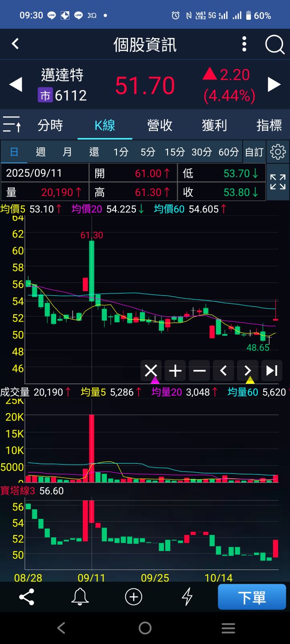The image size is (290, 644).
Task: Tap 均價60 moving average label
Action: pyautogui.click(x=169, y=209)
